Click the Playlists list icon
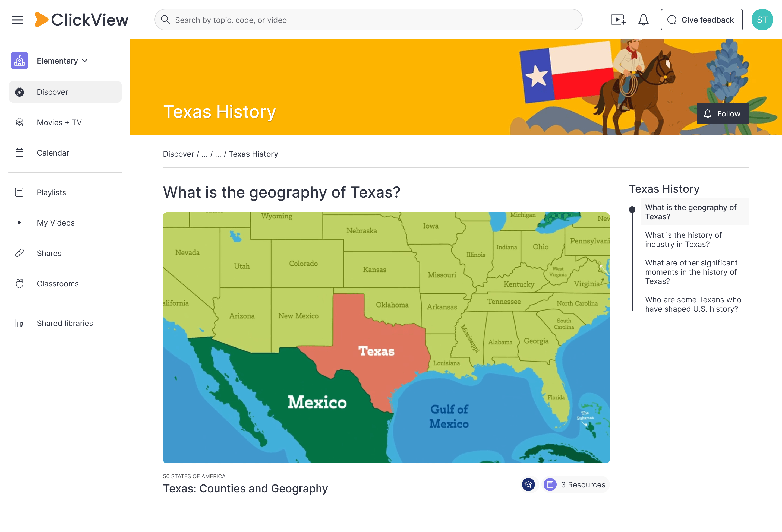Screen dimensions: 782x532 click(20, 192)
